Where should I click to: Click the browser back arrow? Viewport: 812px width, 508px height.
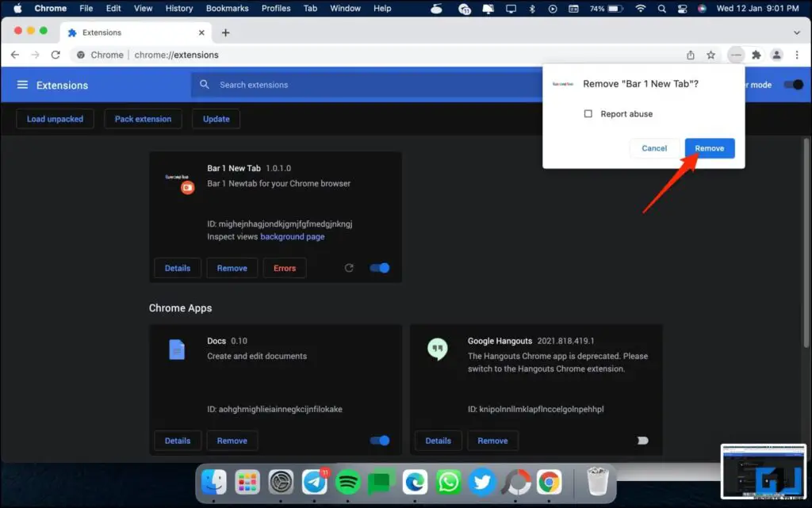pyautogui.click(x=15, y=55)
